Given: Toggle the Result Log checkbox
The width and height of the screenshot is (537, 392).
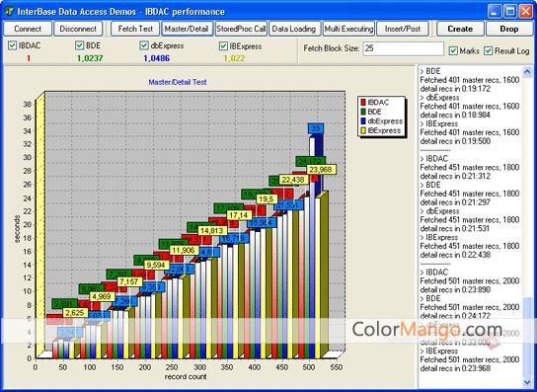Looking at the screenshot, I should (x=488, y=50).
